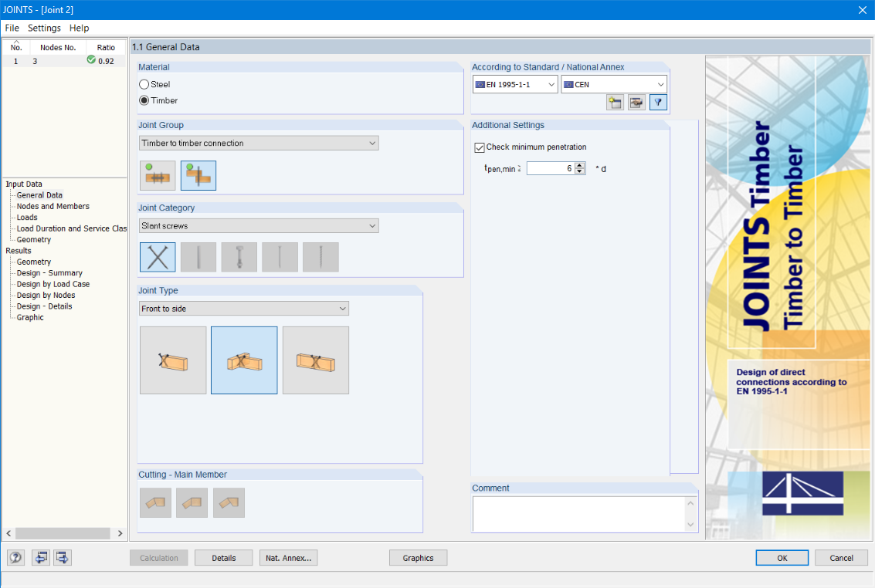875x588 pixels.
Task: Edit the selected national annex
Action: coord(636,102)
